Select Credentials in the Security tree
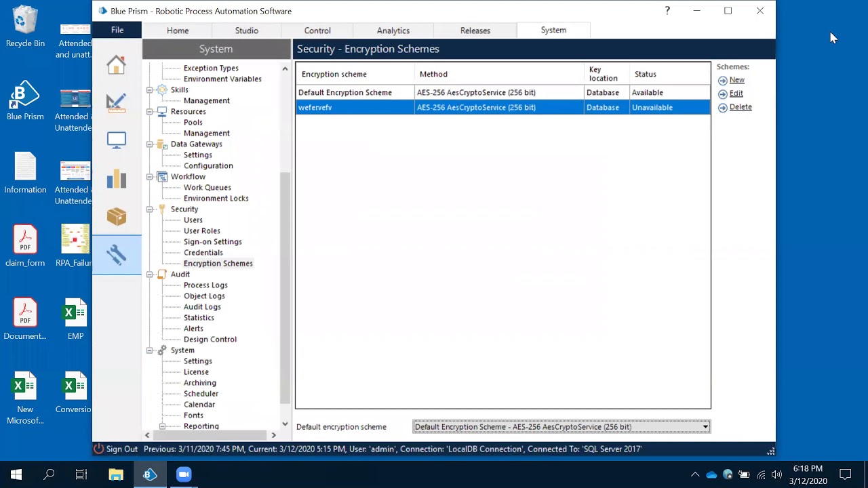The image size is (868, 488). coord(203,253)
